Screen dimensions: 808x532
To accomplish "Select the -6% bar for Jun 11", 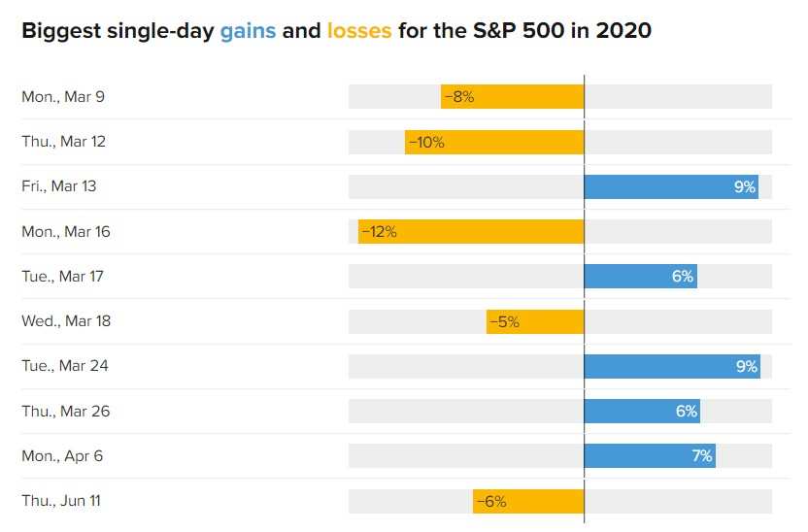I will [x=528, y=502].
